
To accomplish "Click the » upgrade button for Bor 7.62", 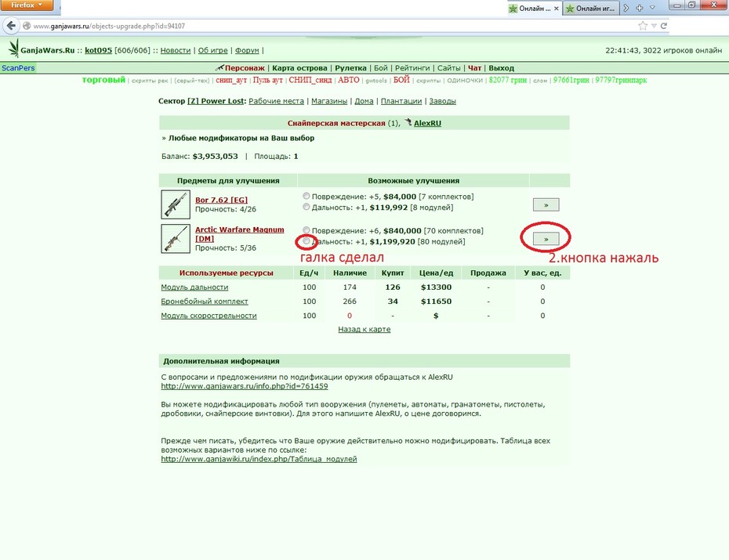I will tap(546, 204).
